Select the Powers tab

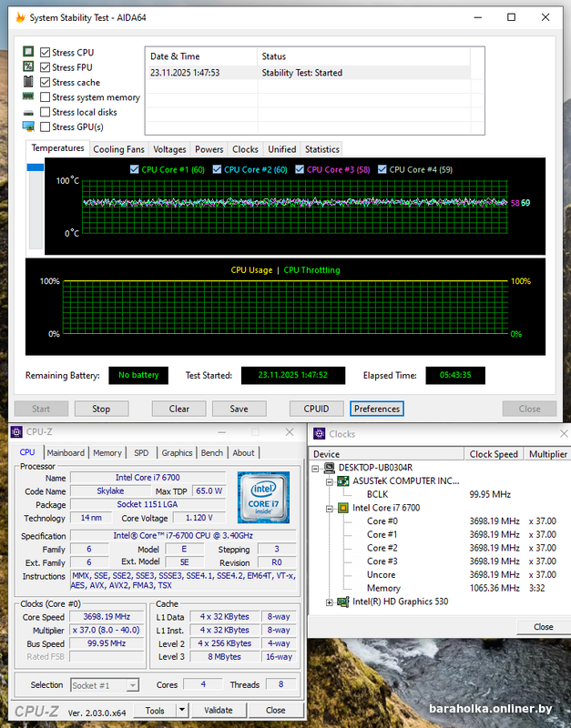click(x=209, y=149)
